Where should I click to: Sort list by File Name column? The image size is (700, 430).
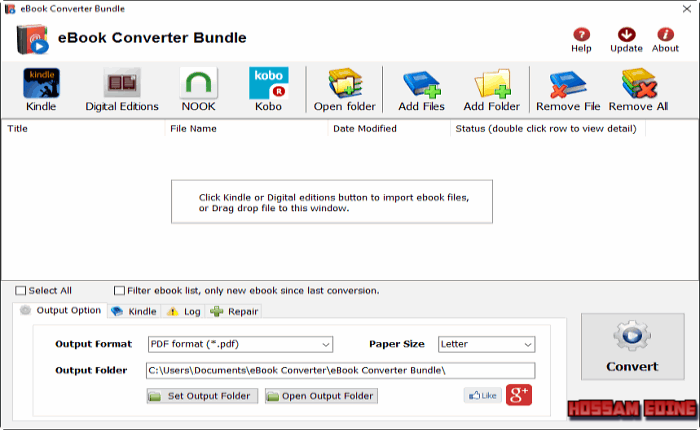coord(246,129)
